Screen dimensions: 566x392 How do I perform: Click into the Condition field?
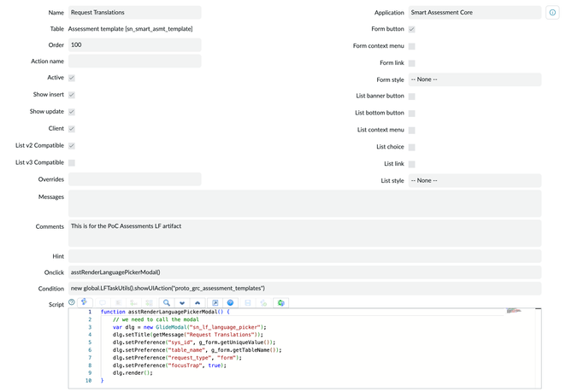(x=304, y=289)
